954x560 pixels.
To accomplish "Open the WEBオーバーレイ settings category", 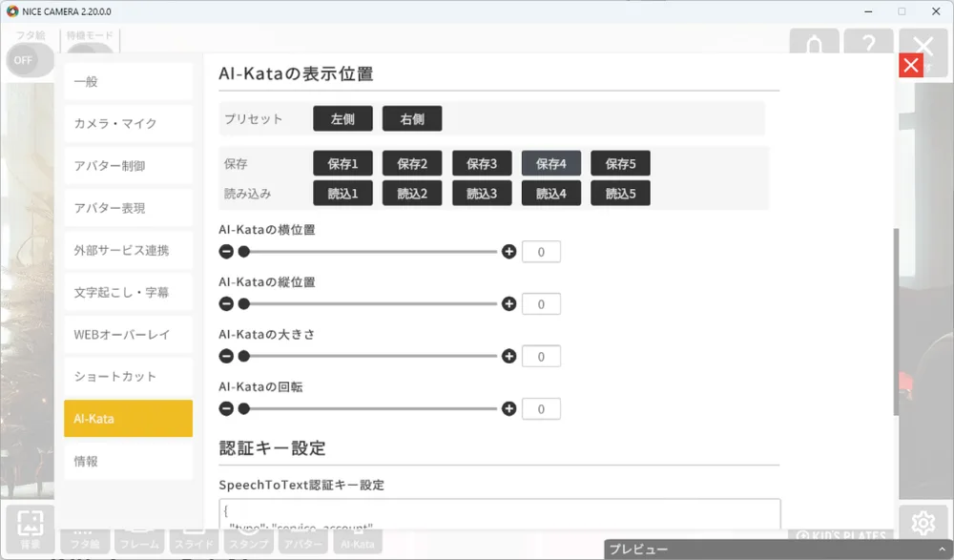I will pyautogui.click(x=129, y=334).
